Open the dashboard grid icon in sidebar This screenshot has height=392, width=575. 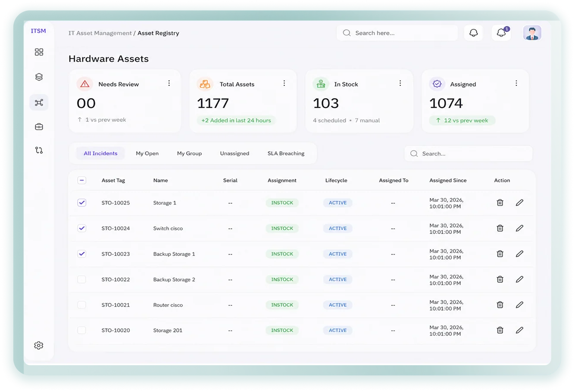[39, 52]
